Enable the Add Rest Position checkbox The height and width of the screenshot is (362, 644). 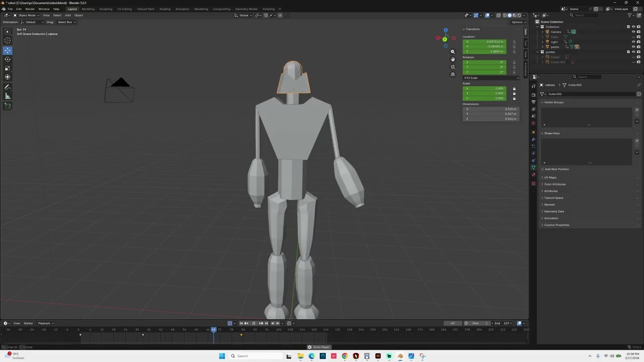[x=542, y=169]
